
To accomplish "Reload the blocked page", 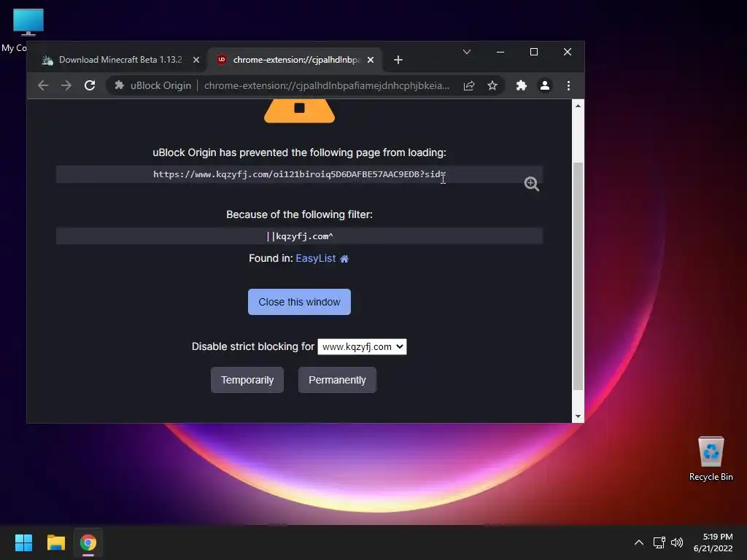I will 90,85.
